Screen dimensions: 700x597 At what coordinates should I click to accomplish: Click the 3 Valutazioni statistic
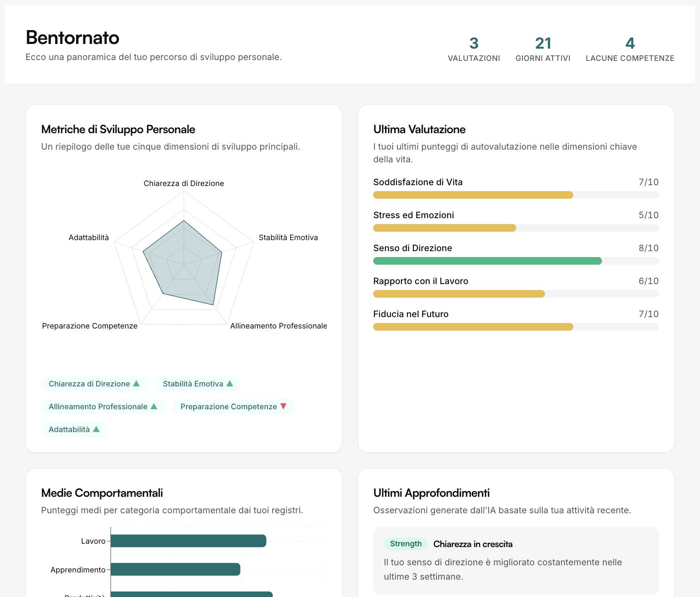point(473,49)
